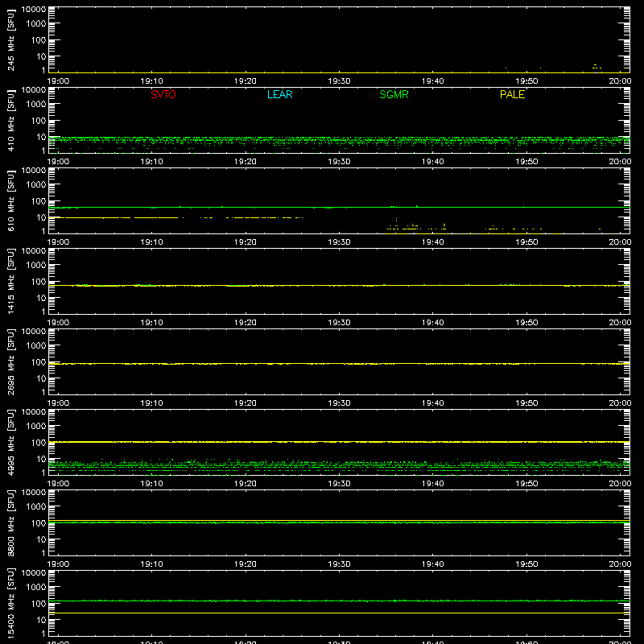Click 19:30 tick label under 245 MHz panel
Image resolution: width=644 pixels, height=644 pixels.
[x=339, y=81]
